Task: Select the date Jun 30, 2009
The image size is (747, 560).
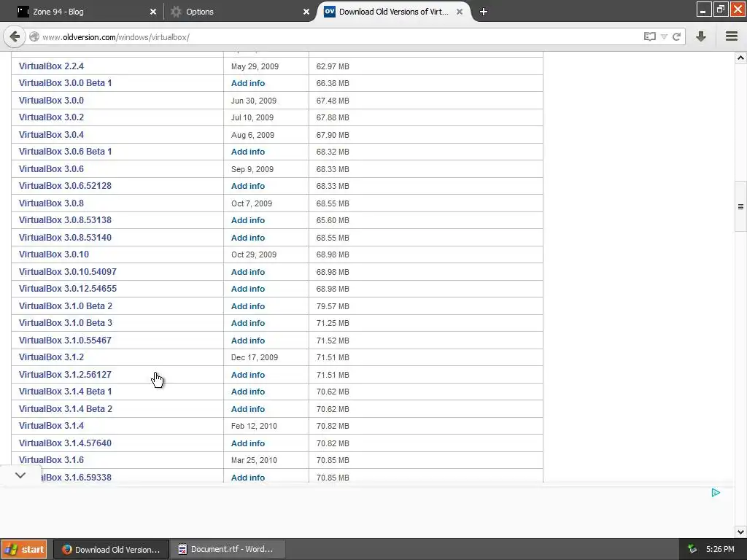Action: tap(254, 101)
